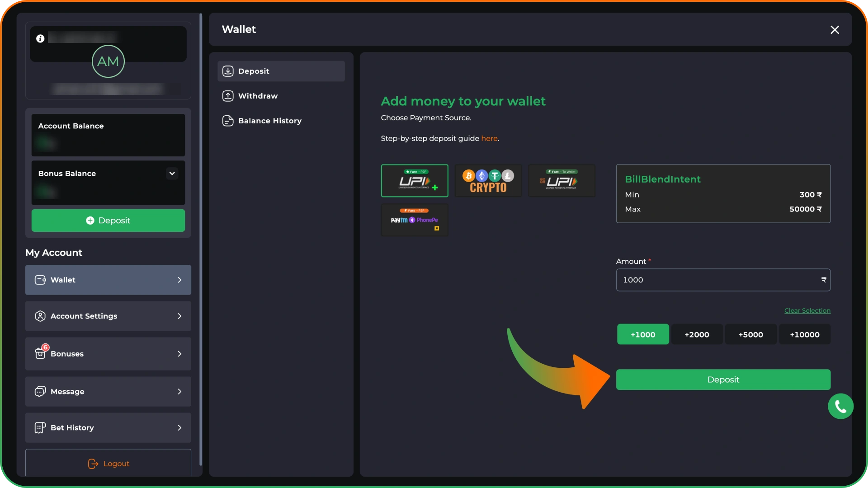Click the Withdraw upload icon
Screen dimensions: 868x488
pos(228,96)
